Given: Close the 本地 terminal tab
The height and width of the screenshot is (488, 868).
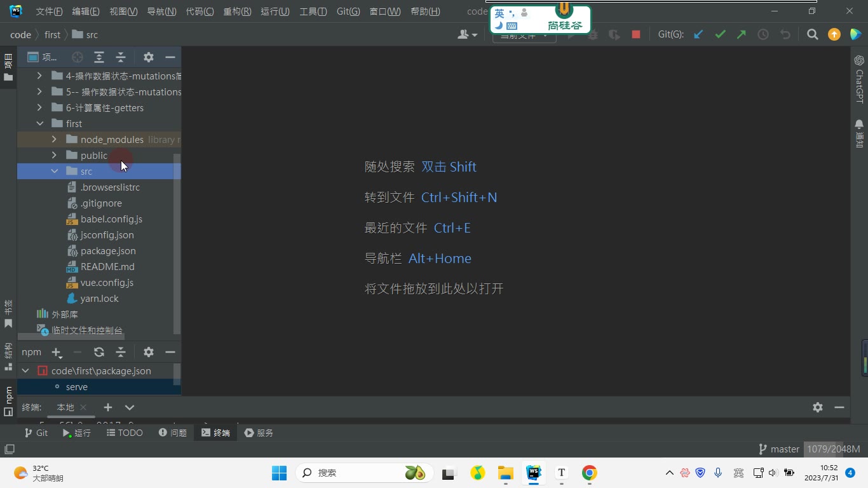Looking at the screenshot, I should (x=83, y=407).
